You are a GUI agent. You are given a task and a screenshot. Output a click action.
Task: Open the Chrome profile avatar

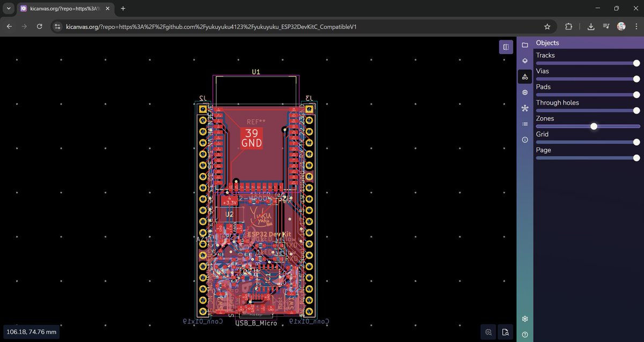[x=621, y=26]
